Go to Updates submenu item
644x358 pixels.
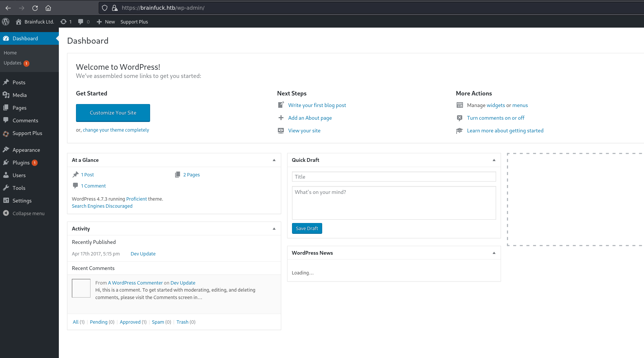[x=13, y=63]
